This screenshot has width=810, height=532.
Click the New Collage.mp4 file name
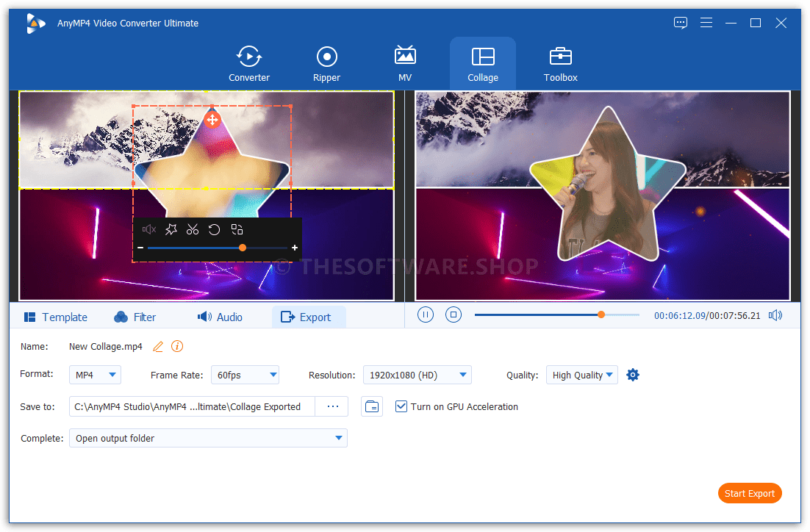[x=105, y=347]
